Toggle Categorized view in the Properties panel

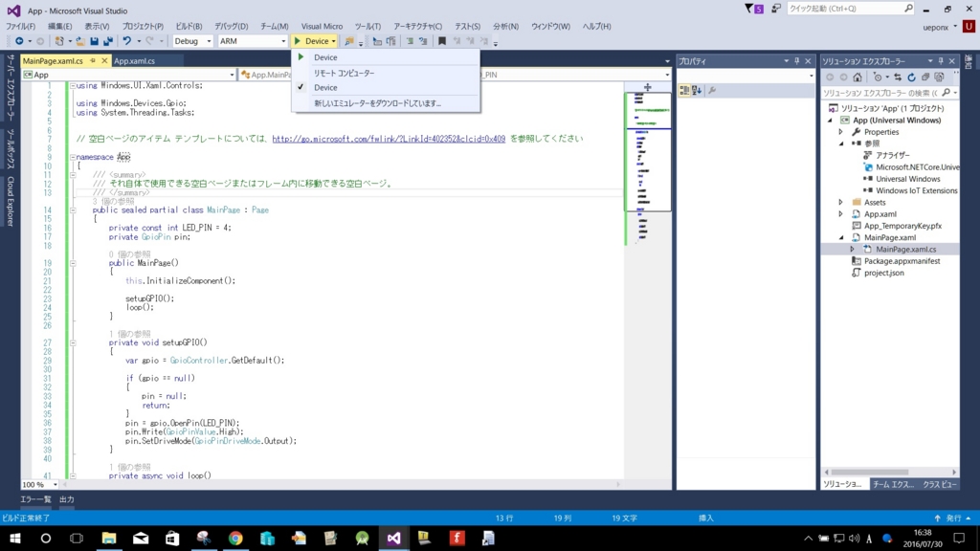pyautogui.click(x=684, y=91)
